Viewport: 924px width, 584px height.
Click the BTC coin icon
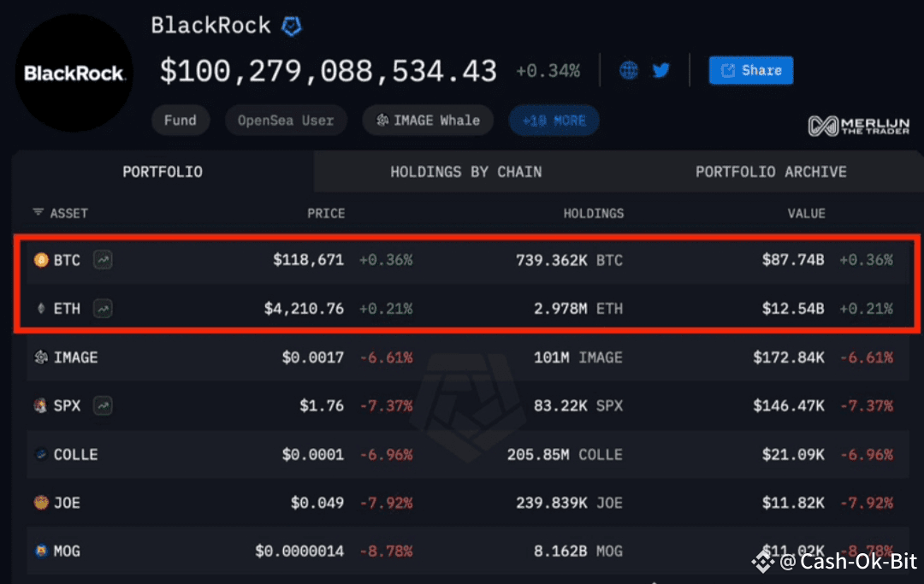coord(41,260)
